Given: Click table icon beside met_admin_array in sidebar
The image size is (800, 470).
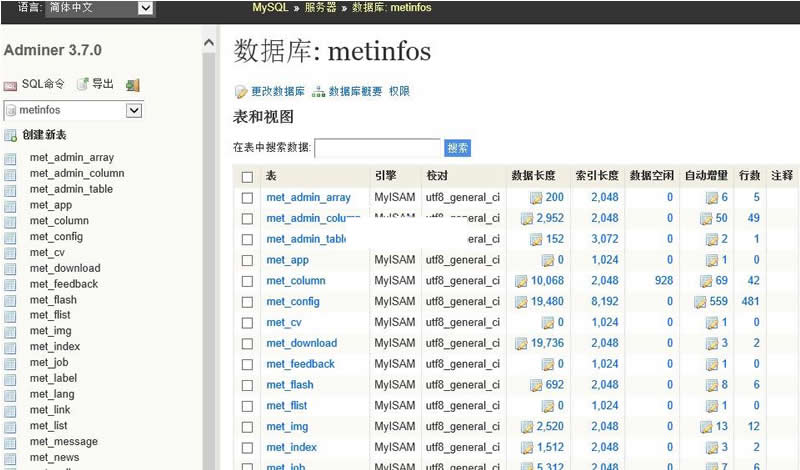Looking at the screenshot, I should (10, 158).
